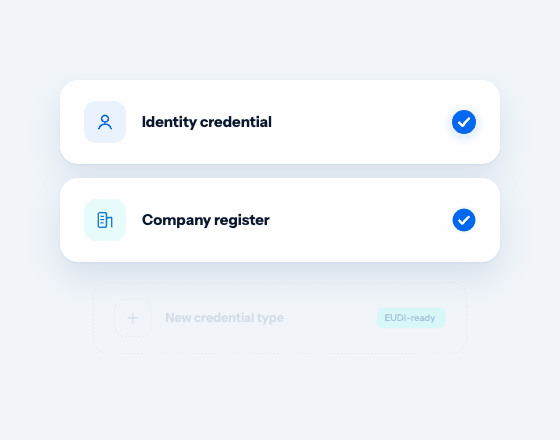560x440 pixels.
Task: Click the dashed placeholder card's empty middle area
Action: pyautogui.click(x=330, y=318)
